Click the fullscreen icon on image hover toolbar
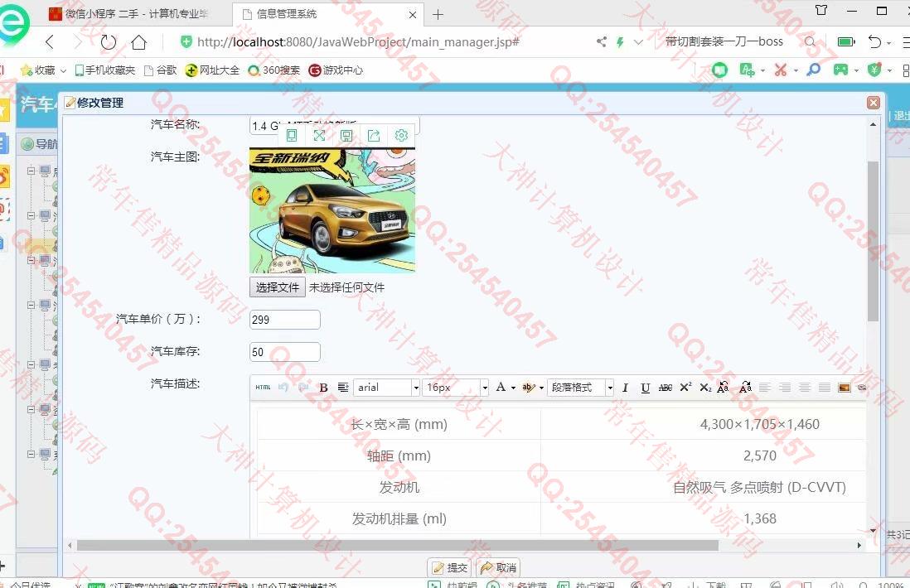 point(319,136)
